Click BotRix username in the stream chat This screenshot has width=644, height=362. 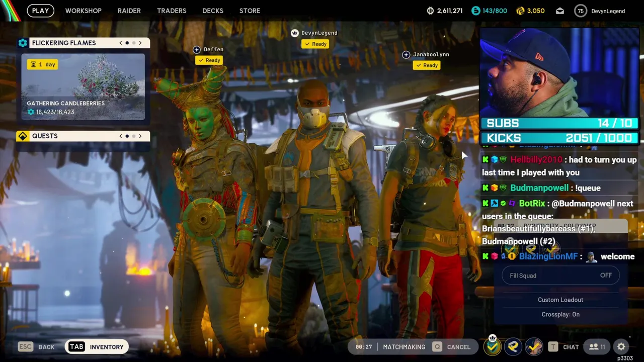(x=532, y=204)
